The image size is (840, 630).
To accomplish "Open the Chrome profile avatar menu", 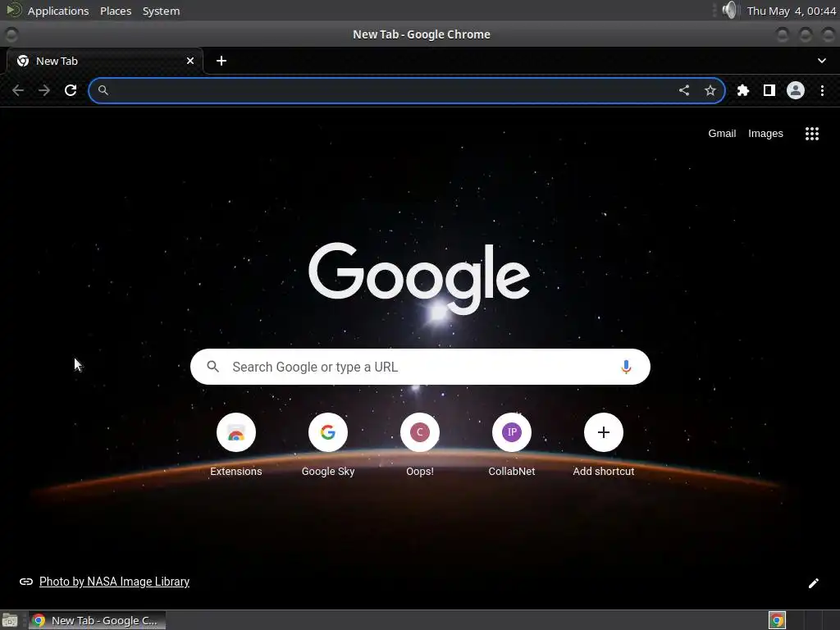I will tap(796, 90).
